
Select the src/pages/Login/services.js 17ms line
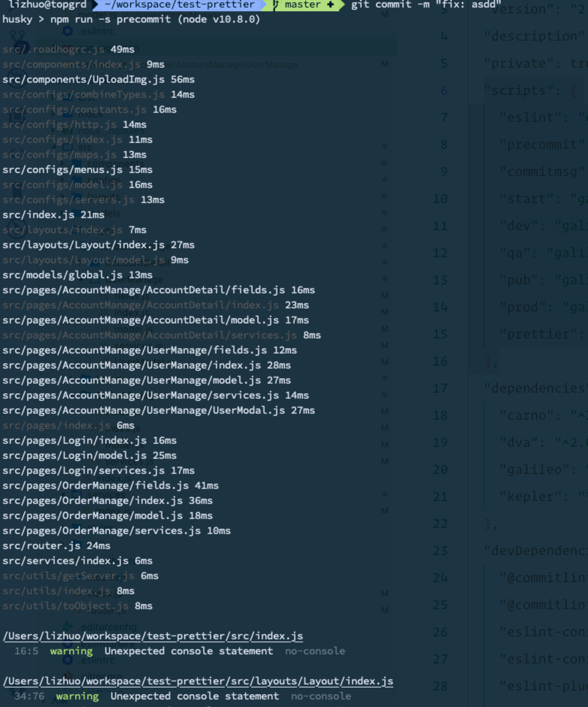(x=99, y=470)
